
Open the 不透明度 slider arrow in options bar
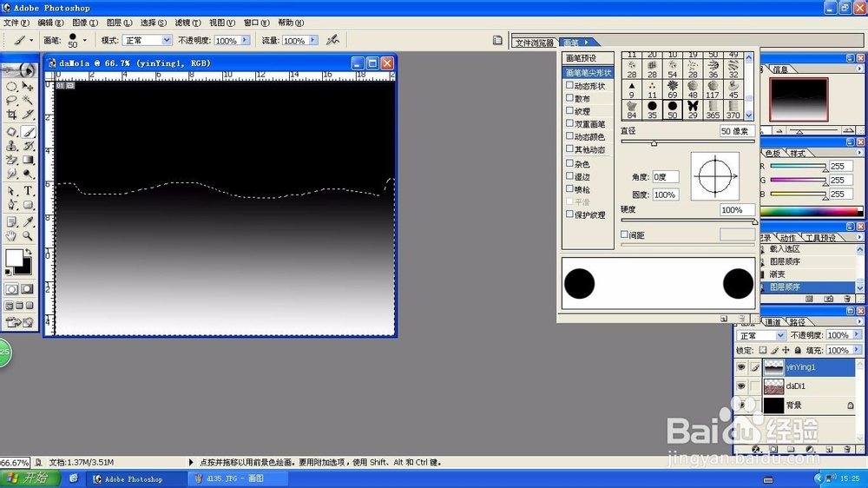(x=245, y=41)
